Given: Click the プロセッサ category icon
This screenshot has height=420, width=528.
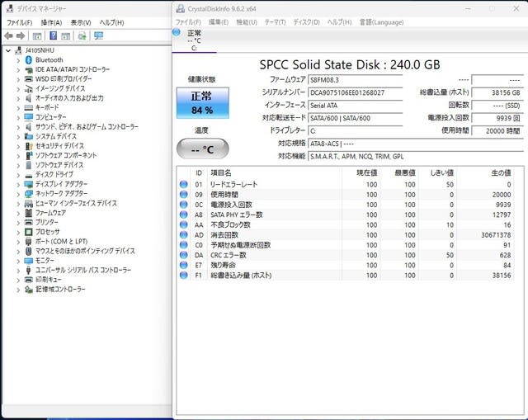Looking at the screenshot, I should click(29, 232).
